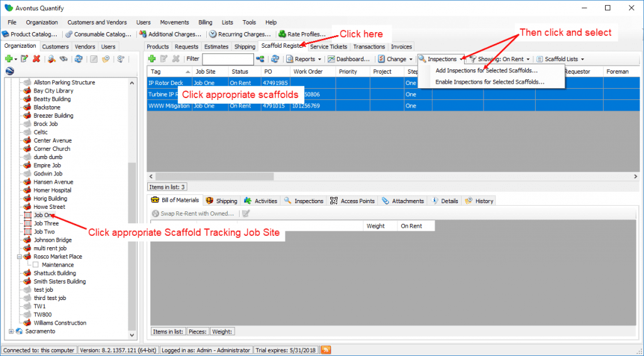Open Rate Profiles
644x356 pixels.
[x=303, y=34]
